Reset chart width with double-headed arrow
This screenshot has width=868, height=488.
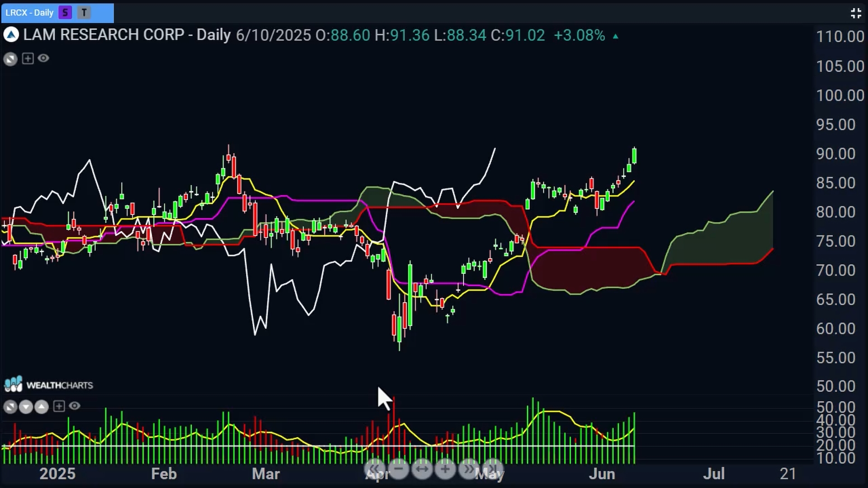point(422,469)
